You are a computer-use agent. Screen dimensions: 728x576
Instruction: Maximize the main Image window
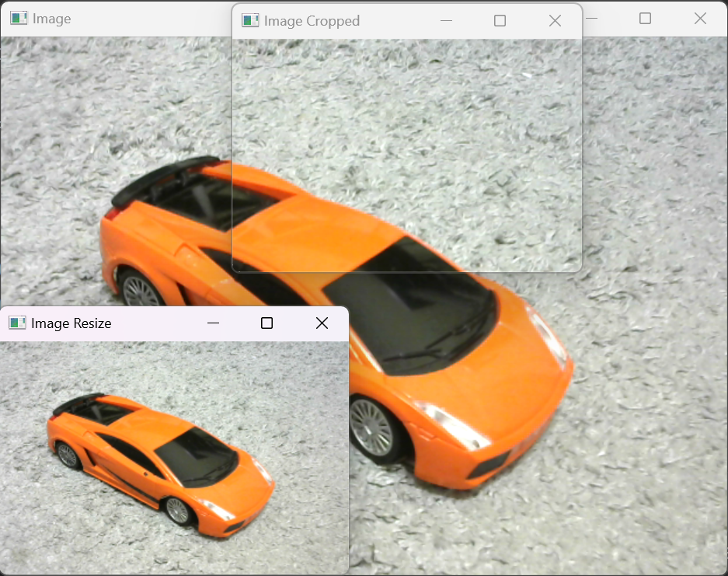[645, 19]
